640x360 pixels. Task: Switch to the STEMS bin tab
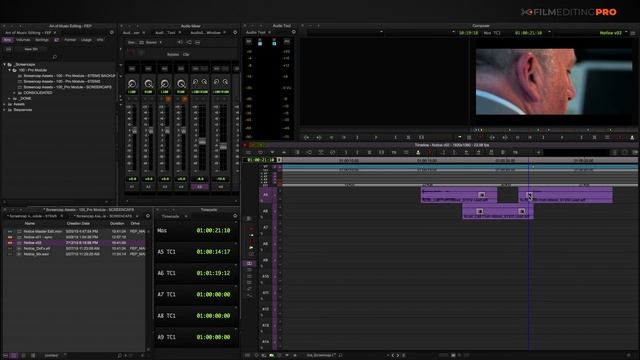[x=33, y=216]
